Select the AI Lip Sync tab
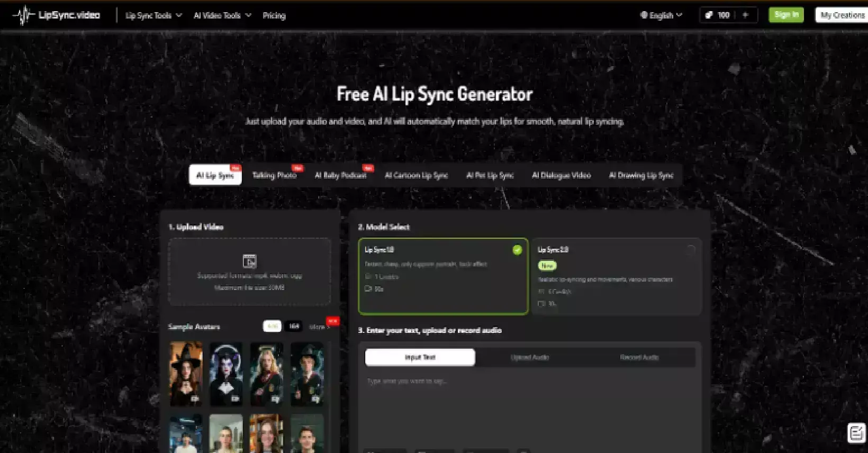Image resolution: width=868 pixels, height=453 pixels. (215, 175)
